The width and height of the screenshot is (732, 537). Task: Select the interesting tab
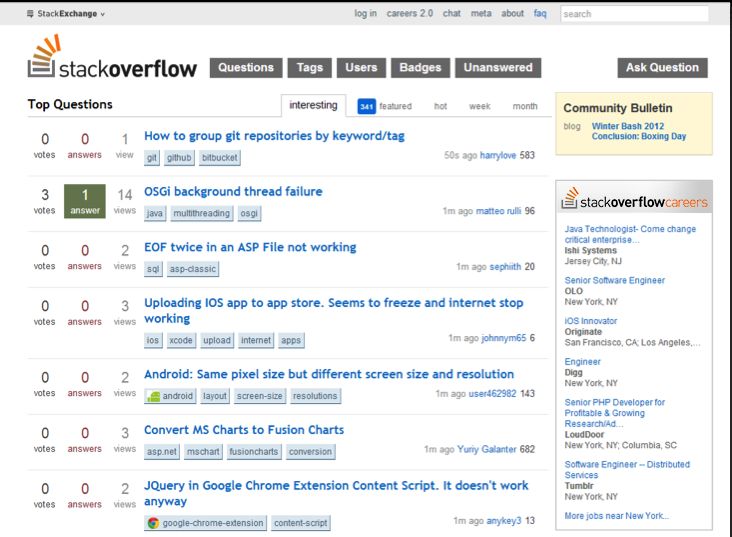click(313, 106)
